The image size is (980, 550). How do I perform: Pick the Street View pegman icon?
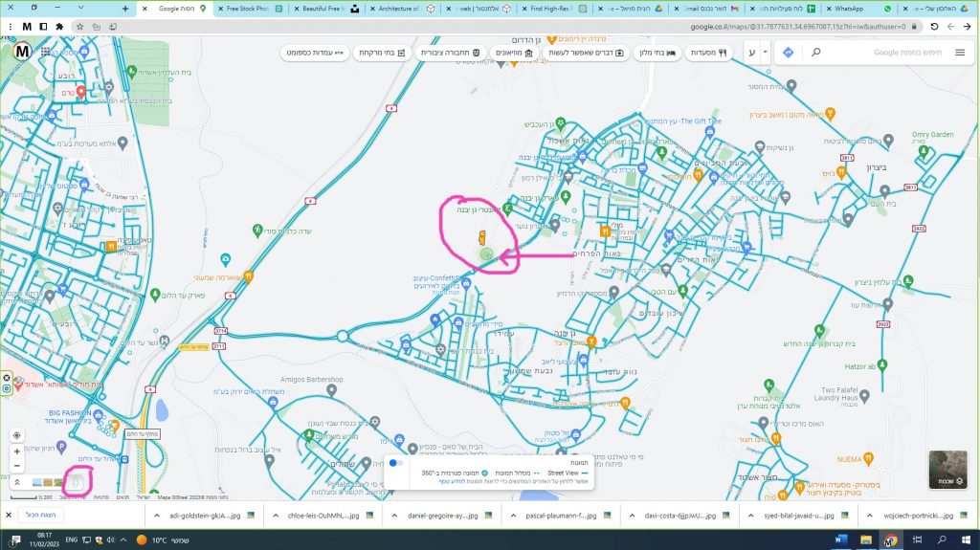tap(75, 482)
